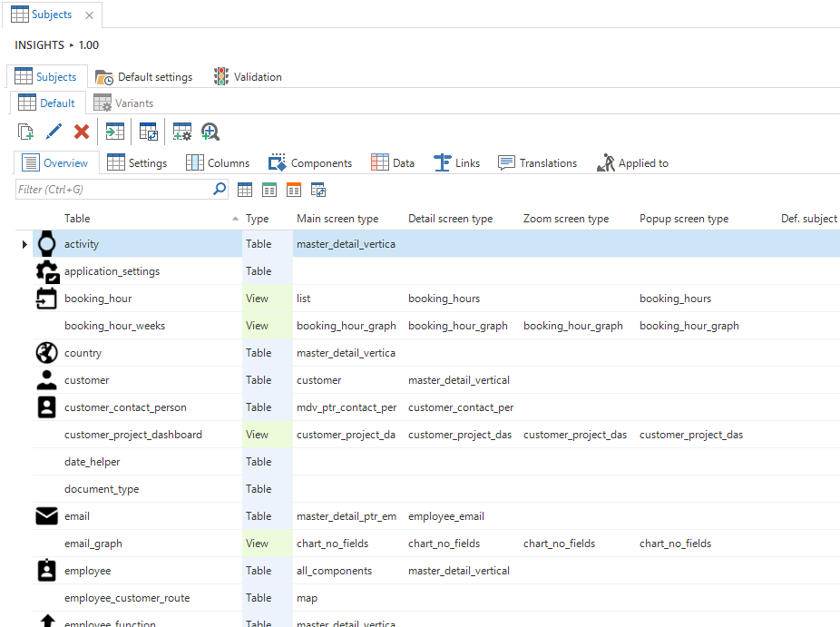Click the search magnifier in filter box
This screenshot has height=627, width=840.
(220, 189)
